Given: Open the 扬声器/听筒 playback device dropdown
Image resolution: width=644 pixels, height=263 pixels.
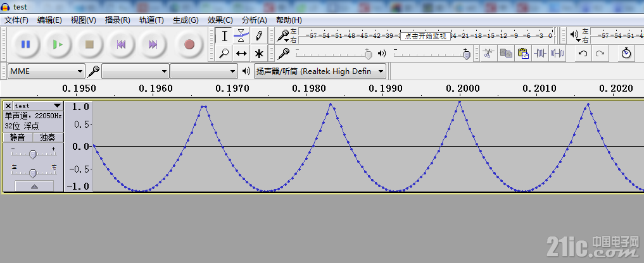Looking at the screenshot, I should click(x=320, y=71).
